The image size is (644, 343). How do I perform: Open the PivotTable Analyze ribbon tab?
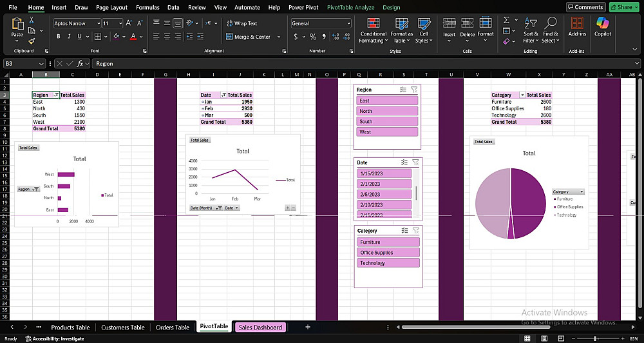click(x=351, y=7)
